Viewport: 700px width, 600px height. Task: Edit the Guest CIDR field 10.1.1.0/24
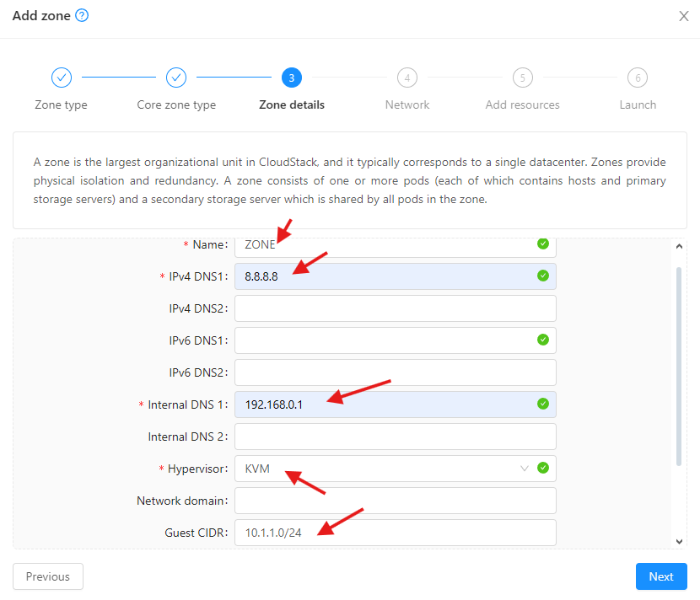(x=395, y=533)
